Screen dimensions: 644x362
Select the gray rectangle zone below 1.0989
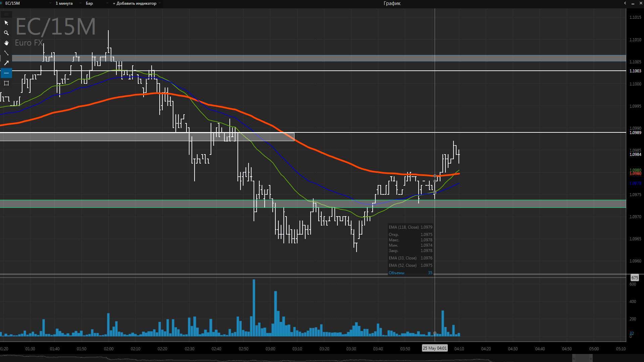[147, 137]
